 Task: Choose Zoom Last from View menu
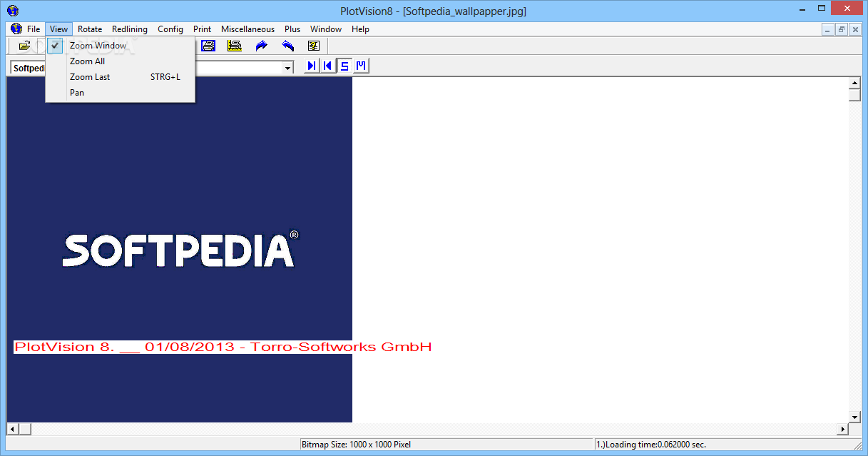point(120,77)
